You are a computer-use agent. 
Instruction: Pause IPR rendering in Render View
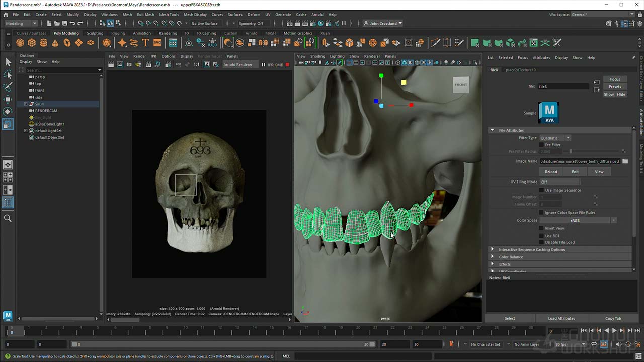(263, 65)
